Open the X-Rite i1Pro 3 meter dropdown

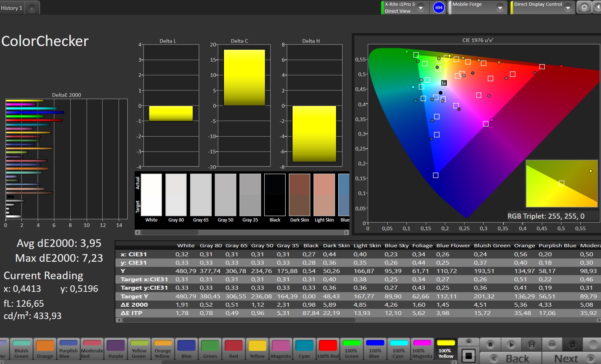click(421, 8)
